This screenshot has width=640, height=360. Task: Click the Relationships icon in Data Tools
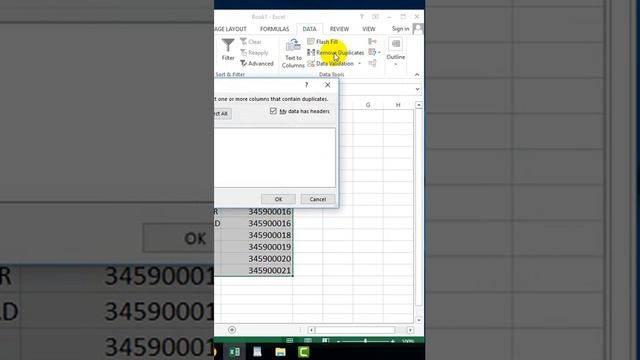372,63
